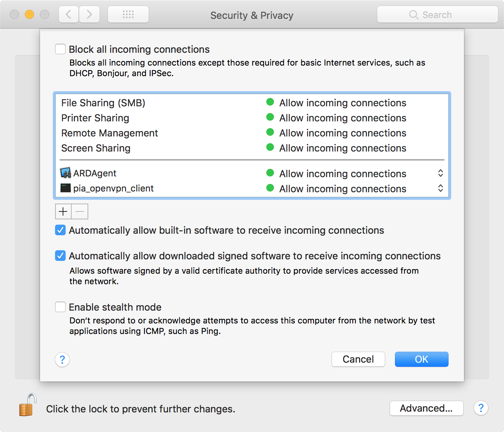504x432 pixels.
Task: Open the pia_openvpn_client connections dropdown
Action: 440,188
